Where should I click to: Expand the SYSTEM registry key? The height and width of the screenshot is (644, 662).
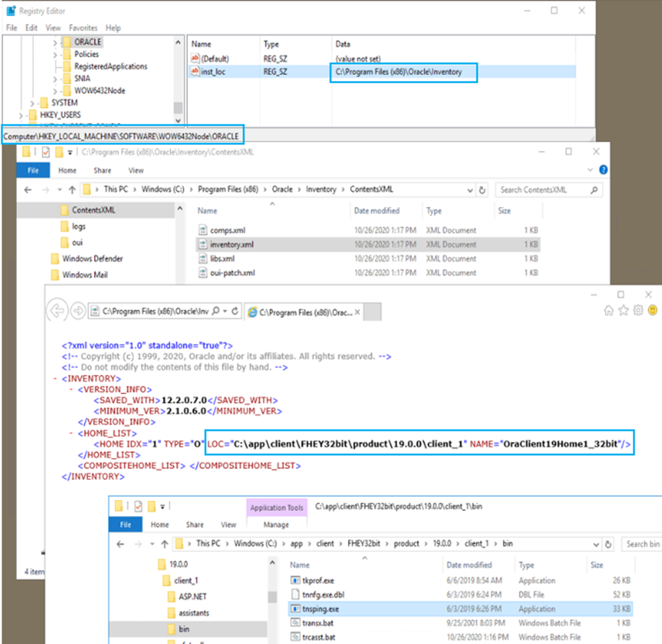(x=32, y=103)
